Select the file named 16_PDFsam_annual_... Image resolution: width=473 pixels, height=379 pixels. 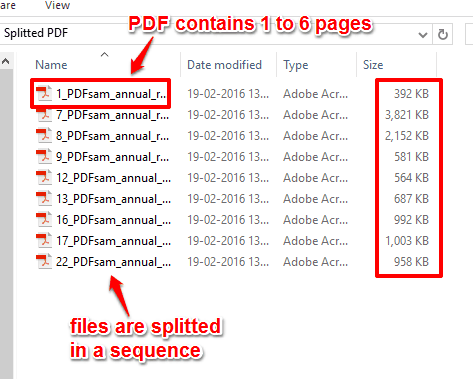pyautogui.click(x=113, y=220)
